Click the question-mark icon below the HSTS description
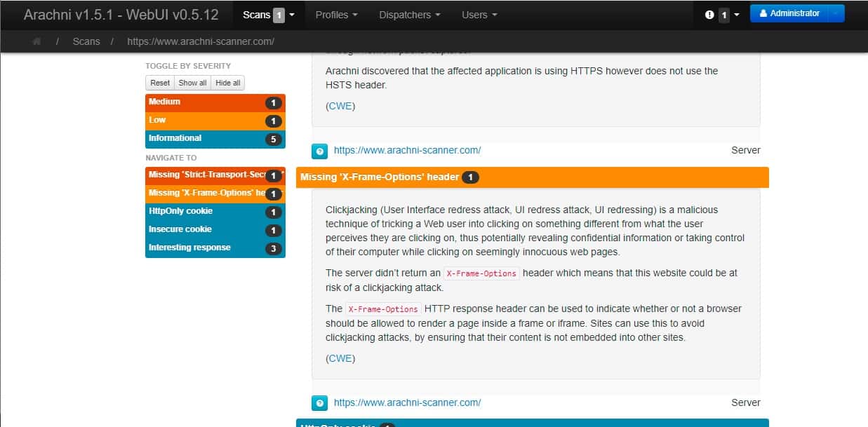 point(319,151)
